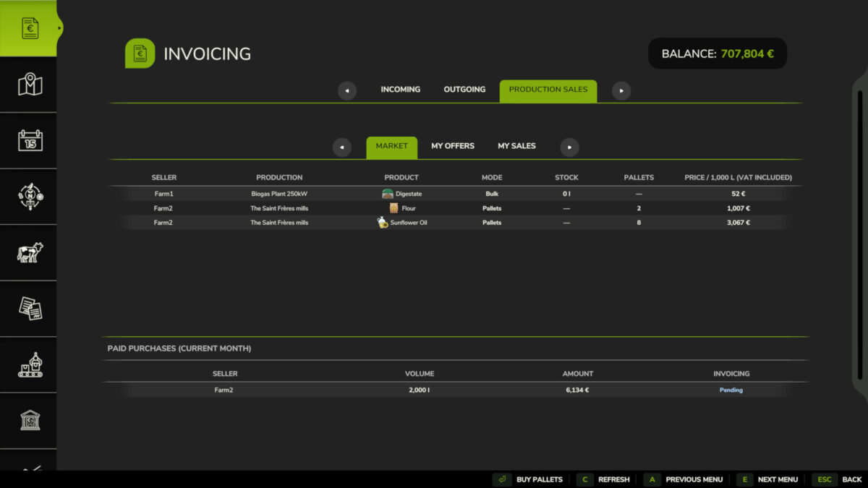Click the A key icon for previous menu
868x488 pixels.
coord(652,479)
